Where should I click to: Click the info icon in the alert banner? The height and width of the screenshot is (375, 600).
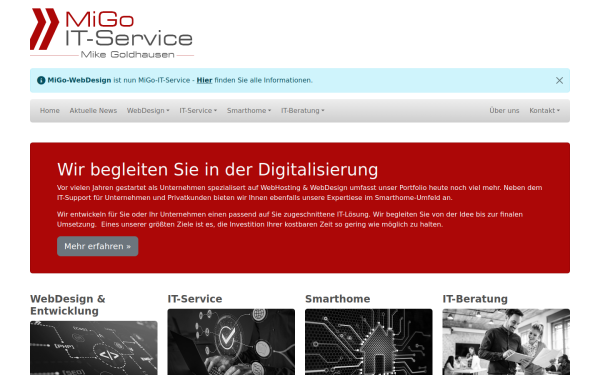pos(41,80)
